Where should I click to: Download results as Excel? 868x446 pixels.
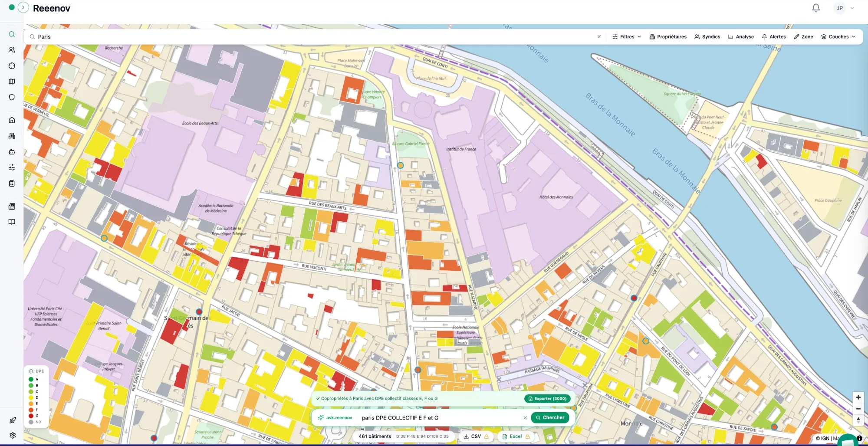point(516,436)
